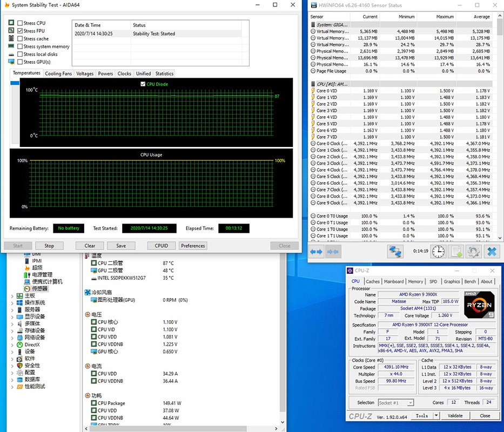Click the 安全性 shield icon in AIDA64 tree
Viewport: 504px width, 432px height.
(x=19, y=366)
